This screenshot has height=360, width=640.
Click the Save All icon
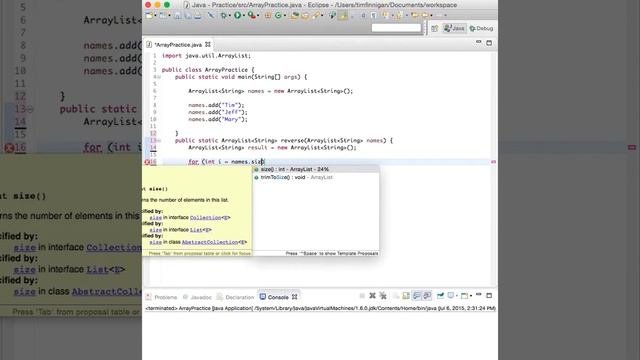coord(188,16)
